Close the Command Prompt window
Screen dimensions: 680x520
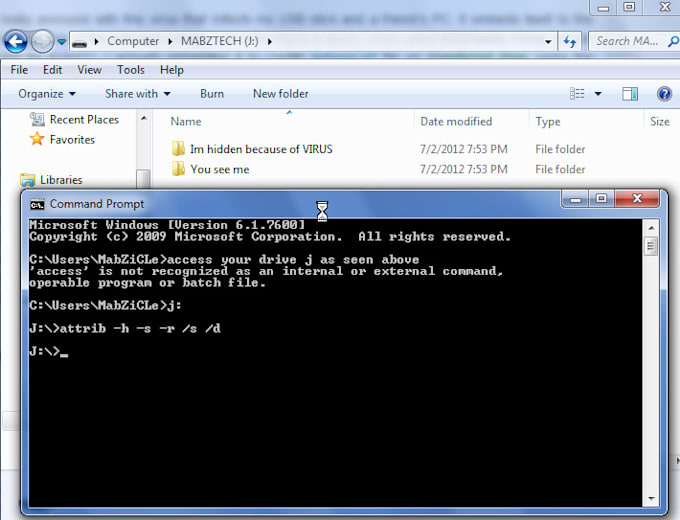[x=637, y=199]
